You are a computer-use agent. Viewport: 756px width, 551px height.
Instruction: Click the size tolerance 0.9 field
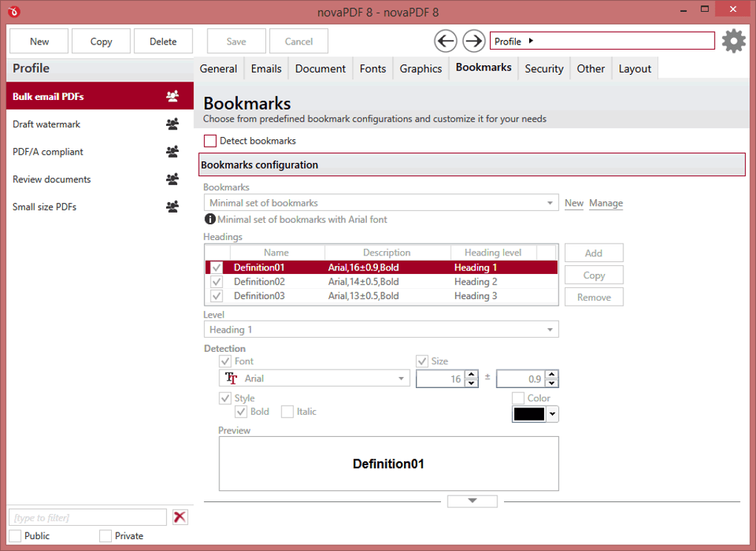coord(521,378)
